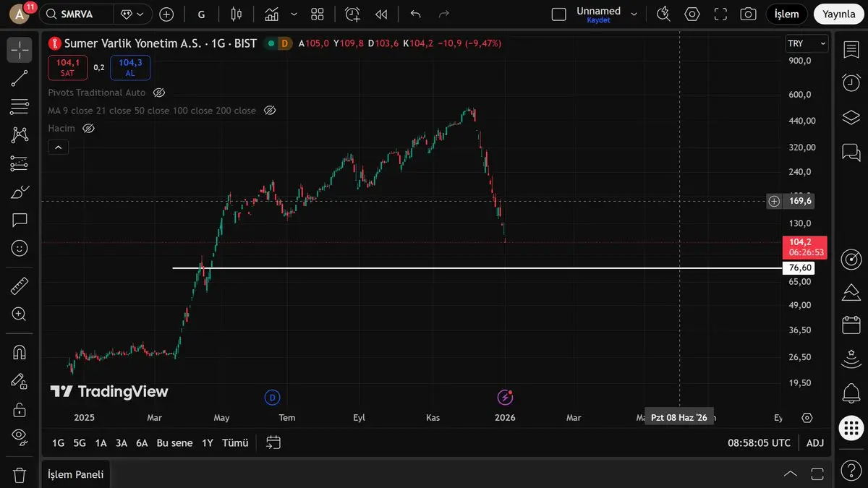Click the compare or add symbol plus button
The image size is (868, 488).
[166, 14]
